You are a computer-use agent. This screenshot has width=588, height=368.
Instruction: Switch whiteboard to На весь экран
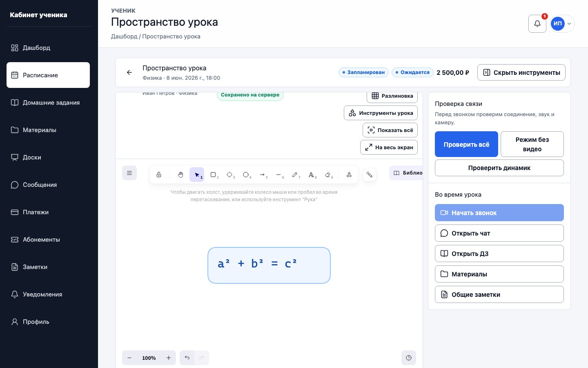[389, 147]
